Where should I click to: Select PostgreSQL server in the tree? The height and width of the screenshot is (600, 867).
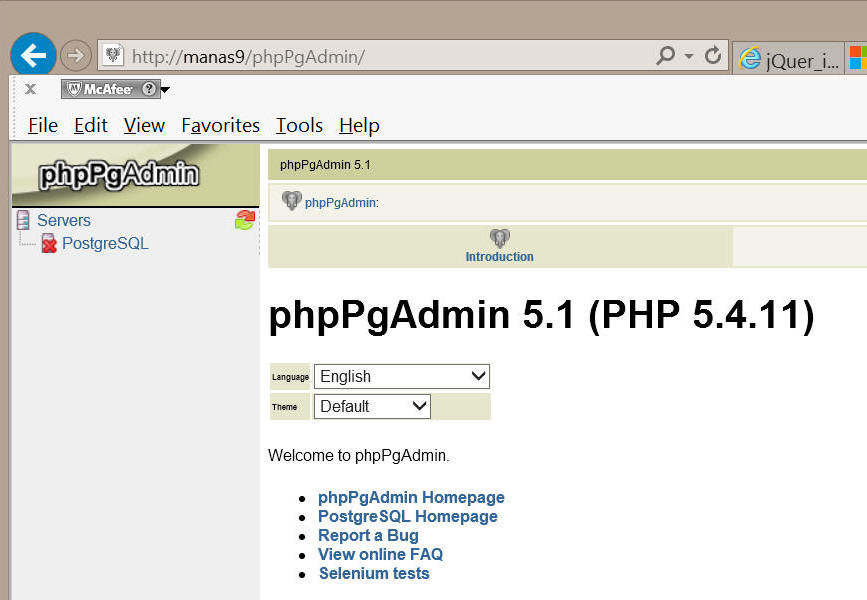pos(105,243)
